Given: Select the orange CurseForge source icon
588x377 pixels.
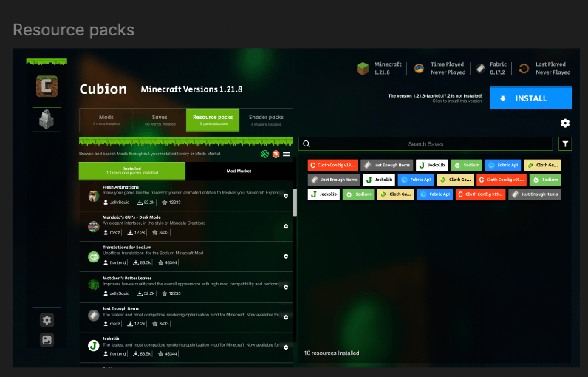Looking at the screenshot, I should pos(276,154).
